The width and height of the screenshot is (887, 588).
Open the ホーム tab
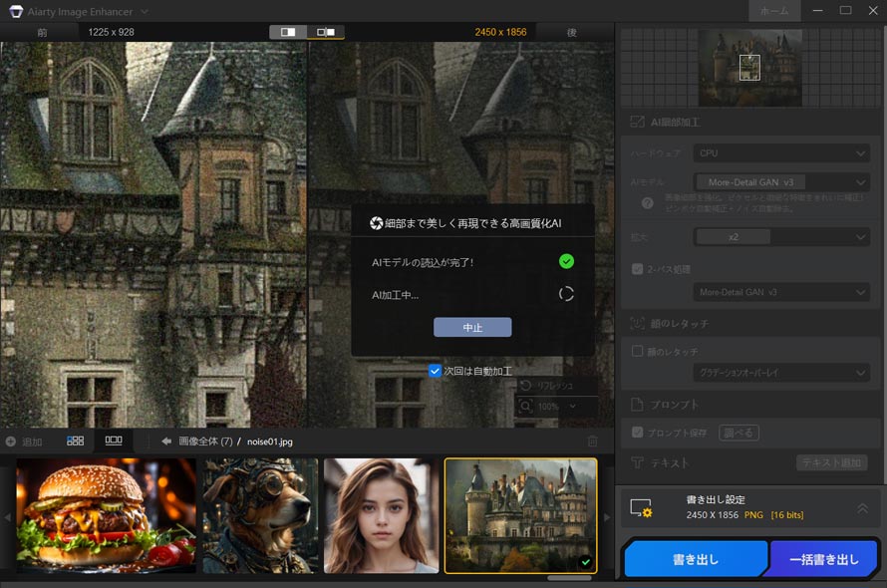pos(773,11)
